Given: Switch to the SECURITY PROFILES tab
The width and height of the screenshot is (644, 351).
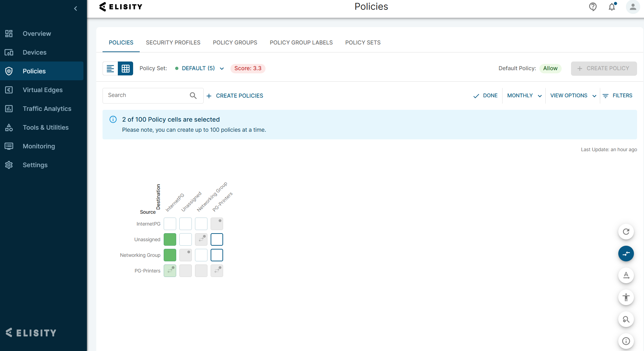Looking at the screenshot, I should coord(173,42).
